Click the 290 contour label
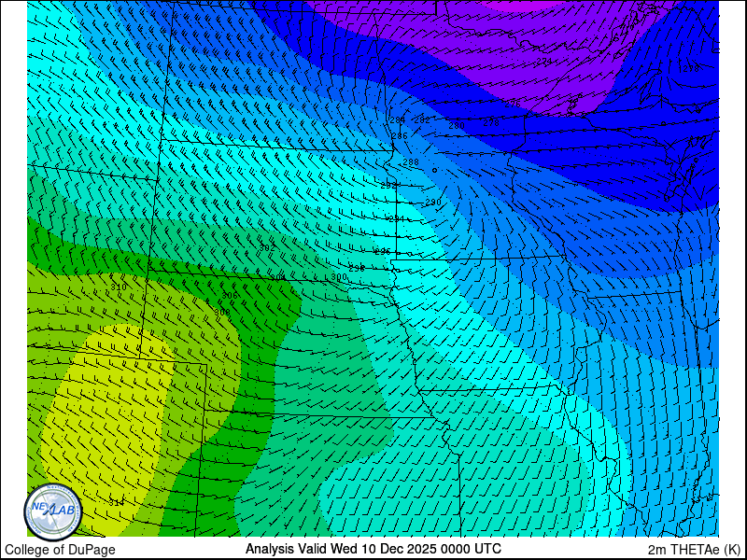Viewport: 747px width, 560px height. 433,203
